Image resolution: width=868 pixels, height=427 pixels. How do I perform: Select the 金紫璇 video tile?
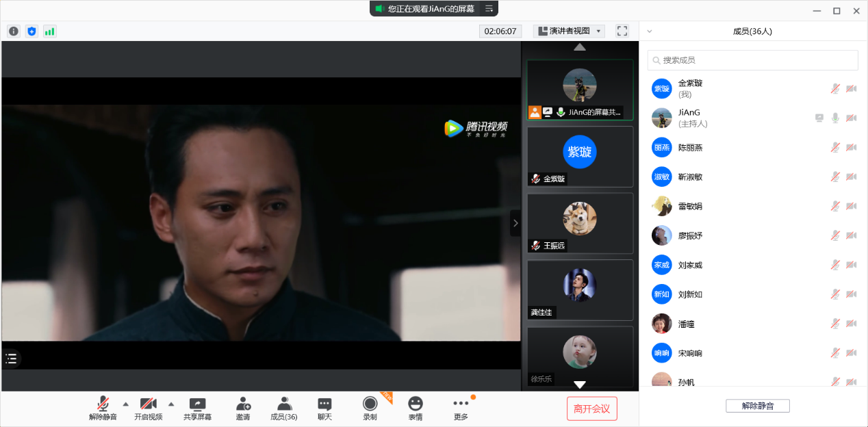(580, 157)
